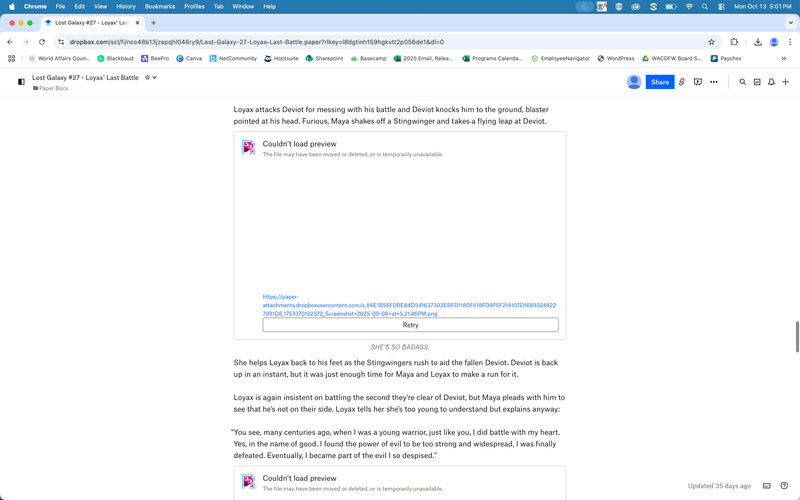Image resolution: width=800 pixels, height=500 pixels.
Task: Open the Hootsuite bookmark
Action: click(x=281, y=58)
